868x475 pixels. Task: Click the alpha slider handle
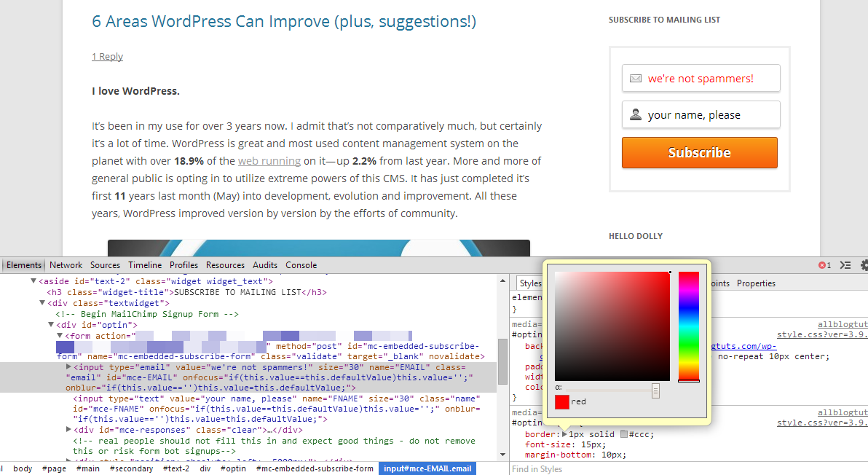pos(655,391)
